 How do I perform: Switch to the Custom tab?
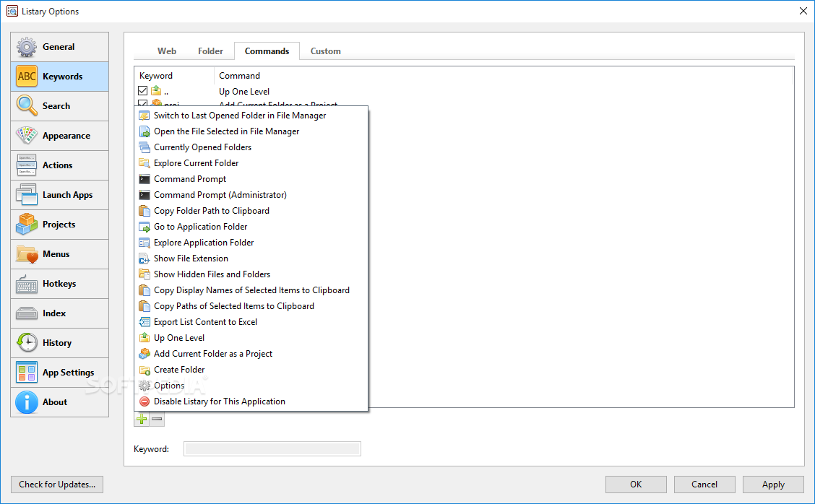coord(325,51)
